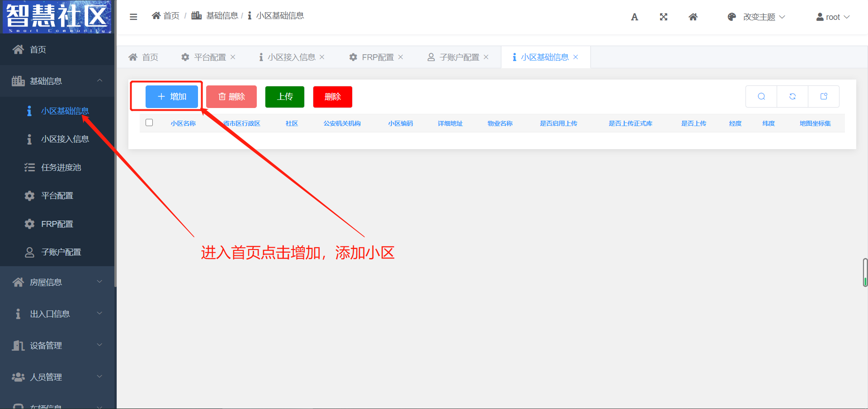Switch to the 平台配置 tab

pyautogui.click(x=208, y=57)
